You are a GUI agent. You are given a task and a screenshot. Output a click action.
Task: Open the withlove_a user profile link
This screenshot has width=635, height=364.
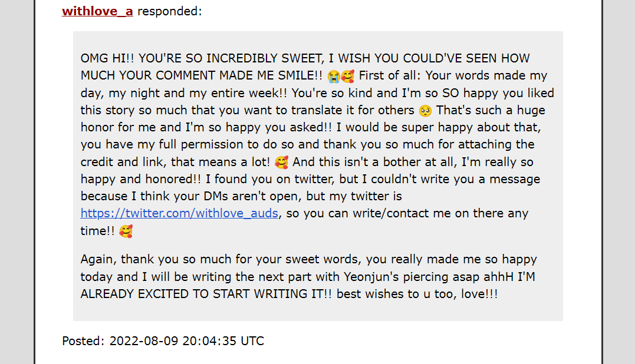click(97, 11)
